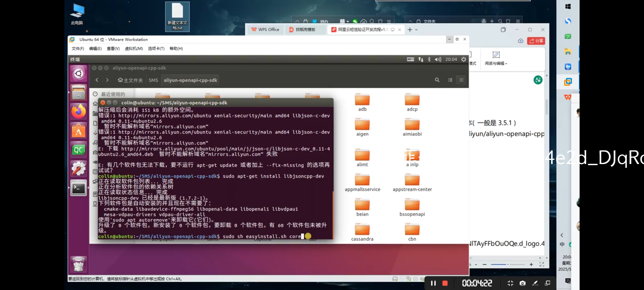Go to SMS in path bar
The width and height of the screenshot is (644, 290).
153,80
